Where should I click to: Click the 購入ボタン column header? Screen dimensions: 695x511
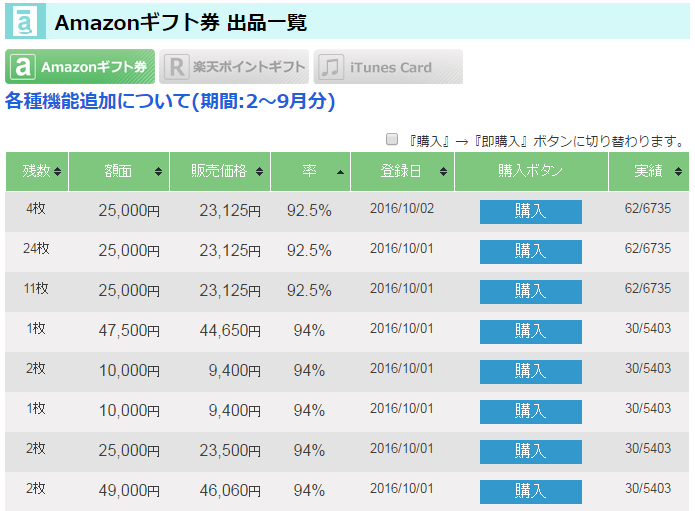pos(531,172)
